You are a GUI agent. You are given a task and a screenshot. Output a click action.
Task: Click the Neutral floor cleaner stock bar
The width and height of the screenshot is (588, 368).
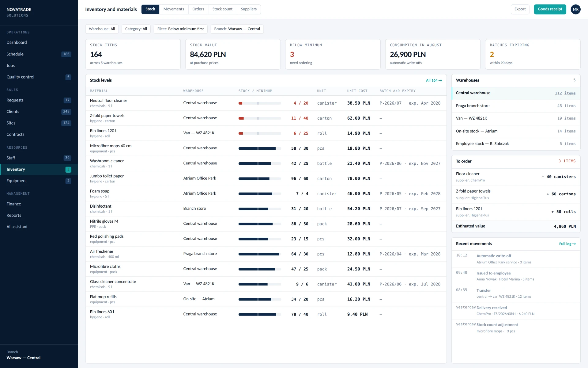point(260,103)
